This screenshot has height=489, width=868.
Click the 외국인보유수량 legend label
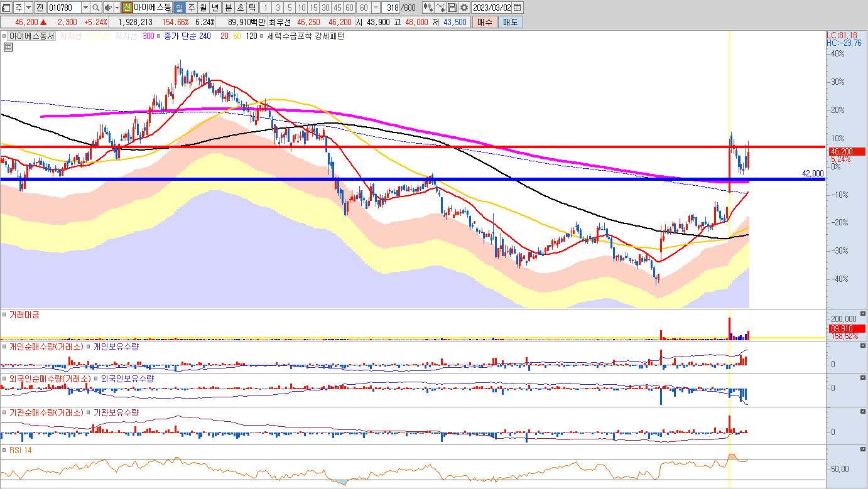(x=127, y=379)
